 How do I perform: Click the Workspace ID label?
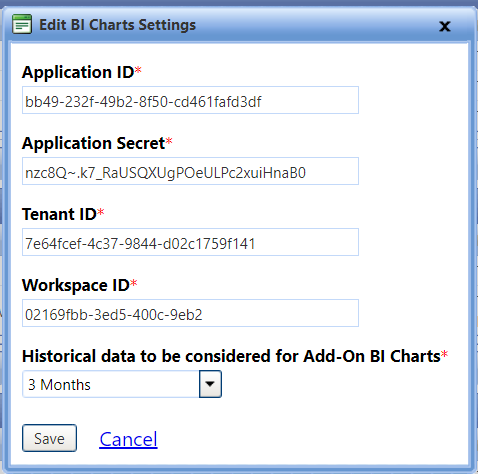coord(76,285)
